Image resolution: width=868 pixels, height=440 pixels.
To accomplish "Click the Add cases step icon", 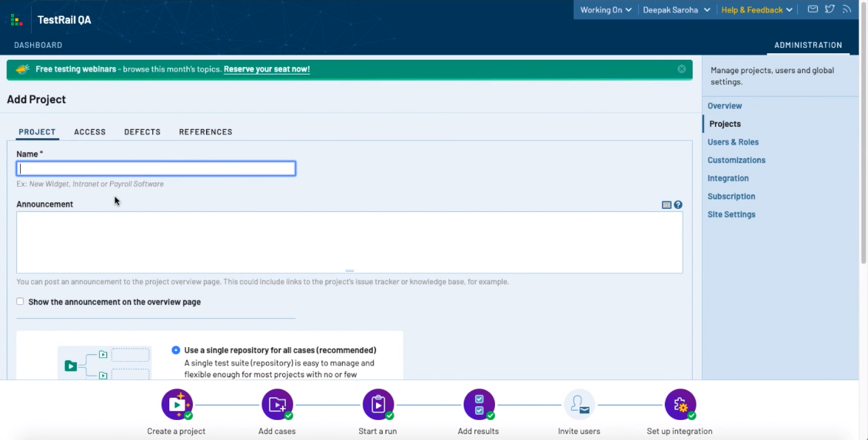I will 277,405.
